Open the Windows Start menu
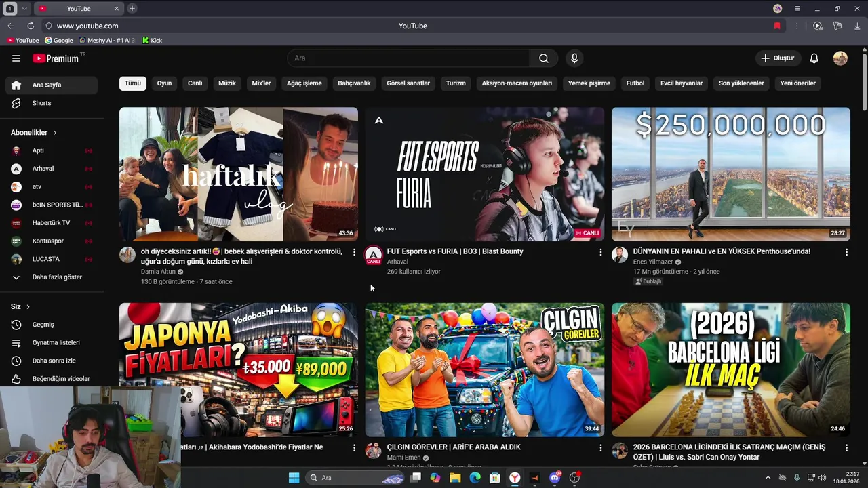 click(294, 478)
